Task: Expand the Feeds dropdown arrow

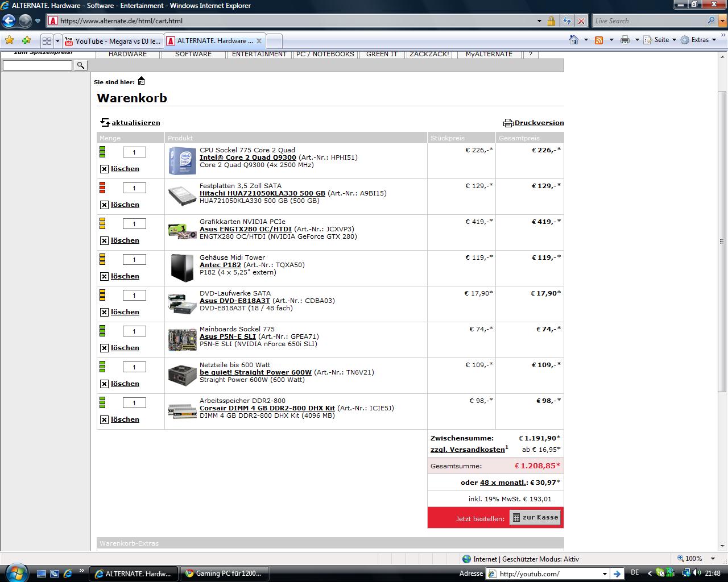Action: coord(611,40)
